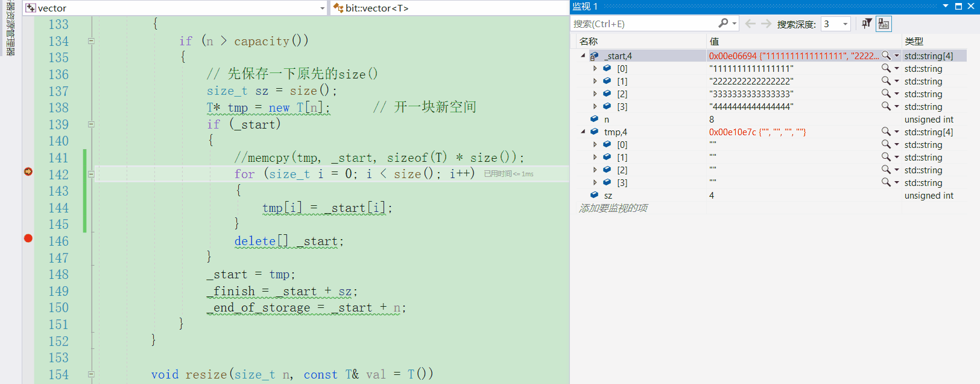
Task: Select the value 8 of variable n
Action: pyautogui.click(x=712, y=119)
